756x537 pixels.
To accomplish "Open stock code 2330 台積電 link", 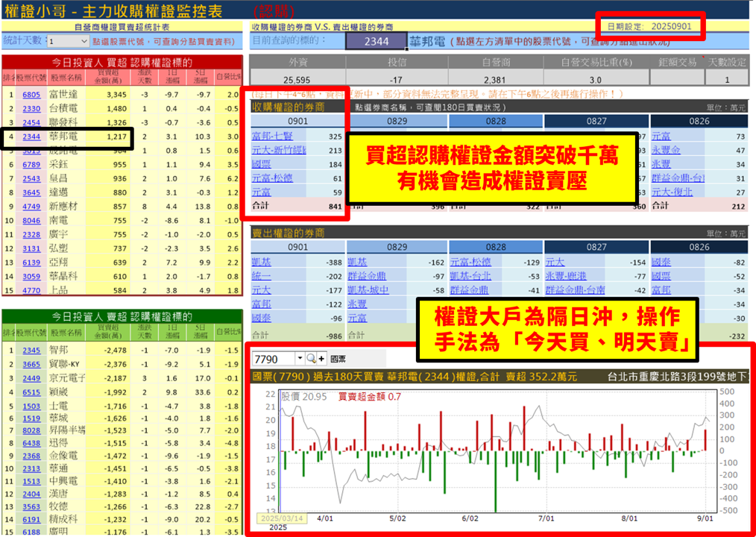I will click(x=31, y=109).
